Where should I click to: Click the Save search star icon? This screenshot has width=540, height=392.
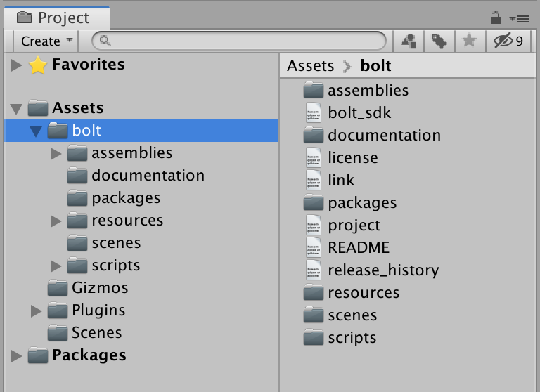(470, 41)
